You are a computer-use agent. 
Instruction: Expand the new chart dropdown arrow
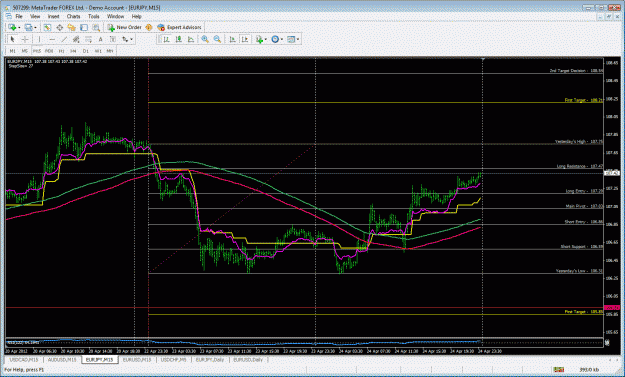[19, 27]
